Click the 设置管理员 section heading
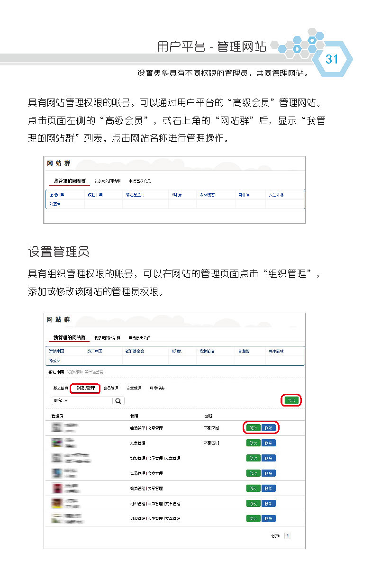This screenshot has height=588, width=381. [59, 252]
